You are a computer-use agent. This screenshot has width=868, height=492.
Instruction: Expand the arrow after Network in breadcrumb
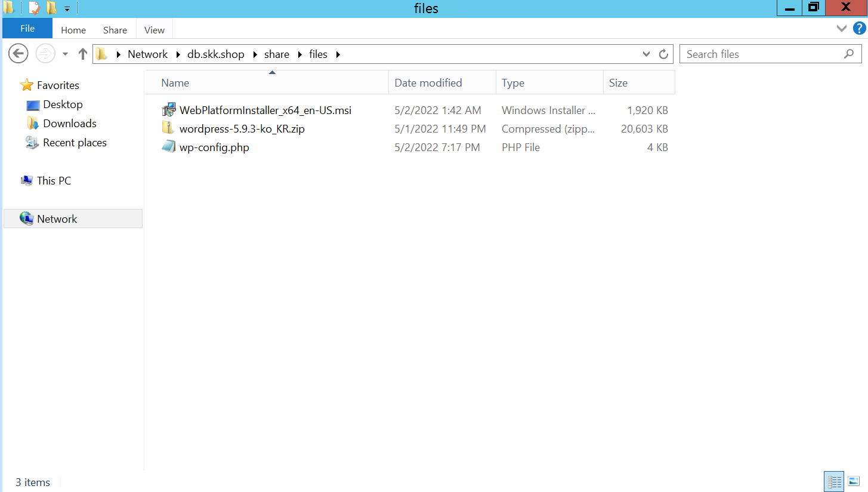(179, 54)
